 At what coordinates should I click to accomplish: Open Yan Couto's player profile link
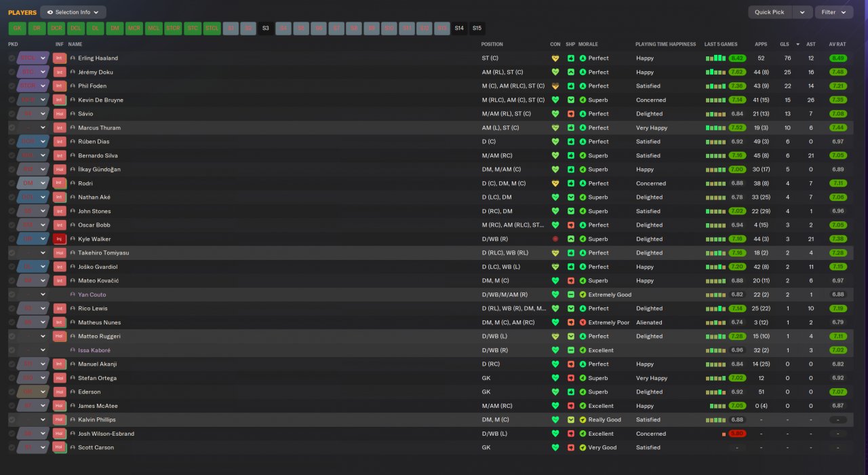tap(92, 294)
